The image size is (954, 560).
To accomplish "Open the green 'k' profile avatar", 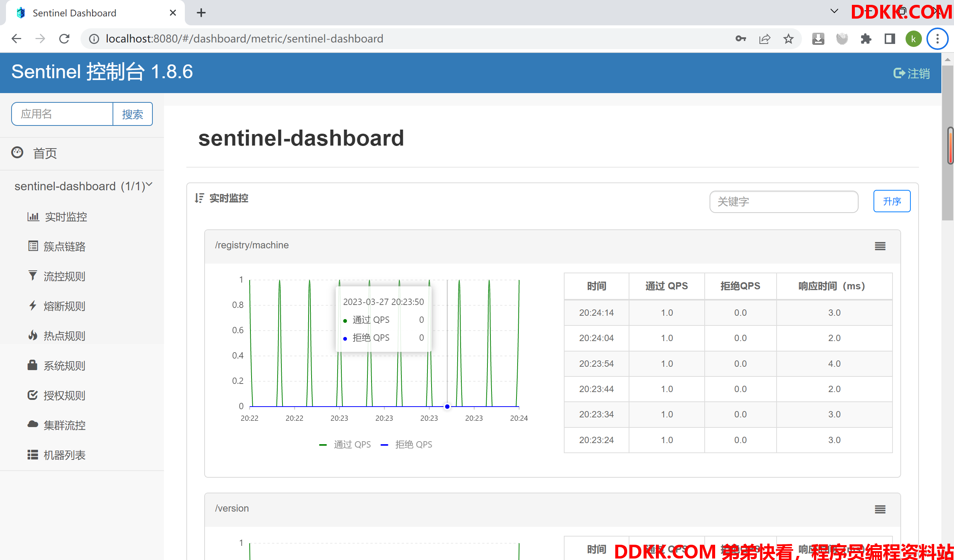I will [x=913, y=39].
